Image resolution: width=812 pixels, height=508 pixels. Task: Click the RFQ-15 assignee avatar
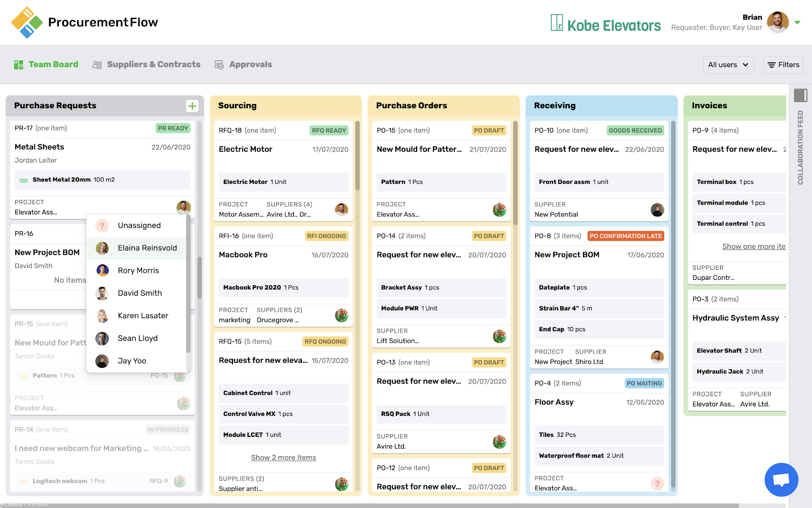342,484
